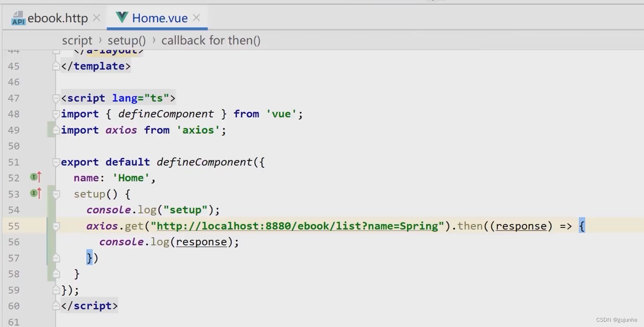644x327 pixels.
Task: Click line number 46 in the gutter
Action: click(14, 82)
